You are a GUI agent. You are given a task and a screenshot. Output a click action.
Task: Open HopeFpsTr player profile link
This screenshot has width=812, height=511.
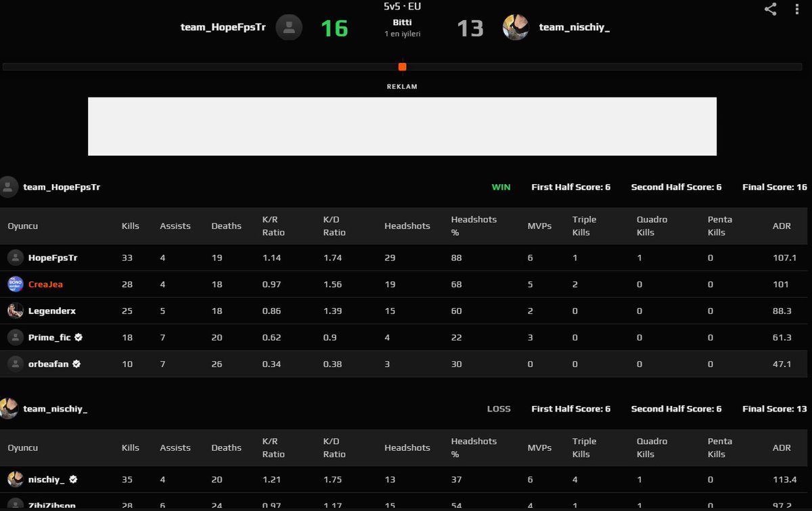coord(53,258)
